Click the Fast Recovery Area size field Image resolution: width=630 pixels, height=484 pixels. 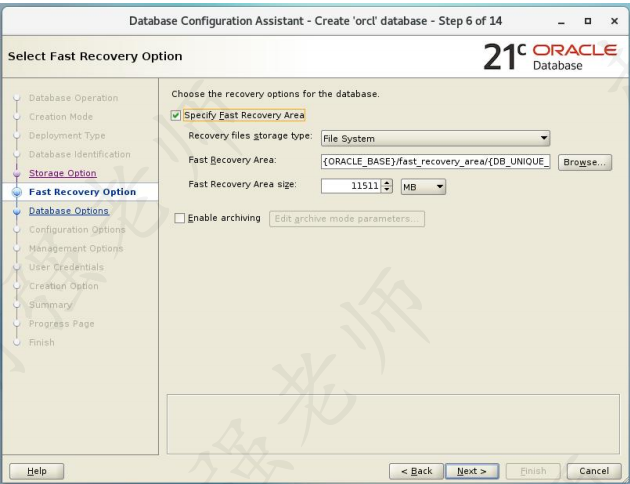tap(351, 186)
